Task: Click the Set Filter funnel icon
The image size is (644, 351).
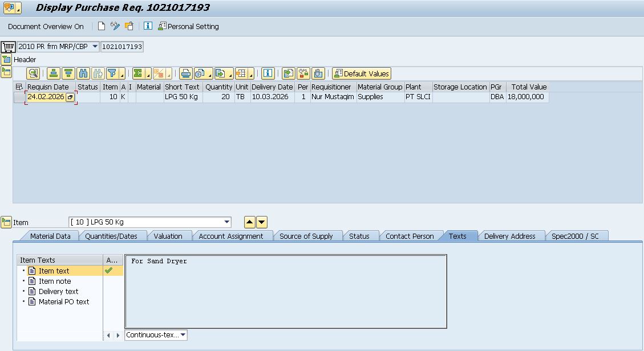Action: coord(112,74)
